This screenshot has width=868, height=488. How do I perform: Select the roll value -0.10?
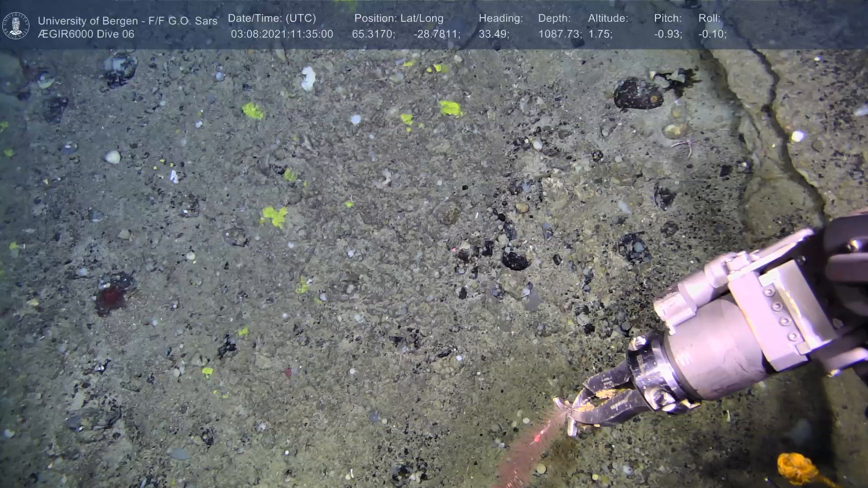[x=712, y=34]
